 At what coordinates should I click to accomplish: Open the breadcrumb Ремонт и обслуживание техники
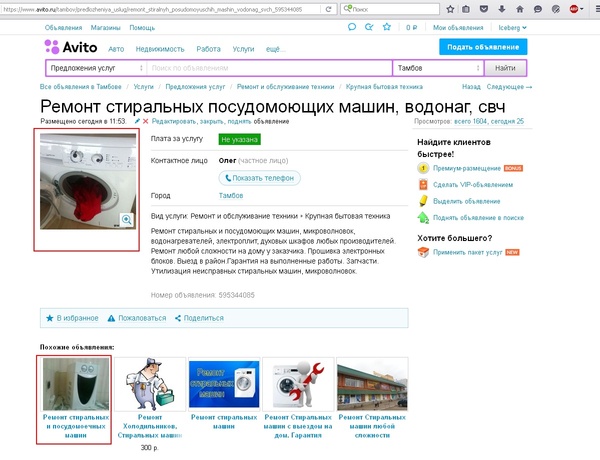[x=285, y=87]
